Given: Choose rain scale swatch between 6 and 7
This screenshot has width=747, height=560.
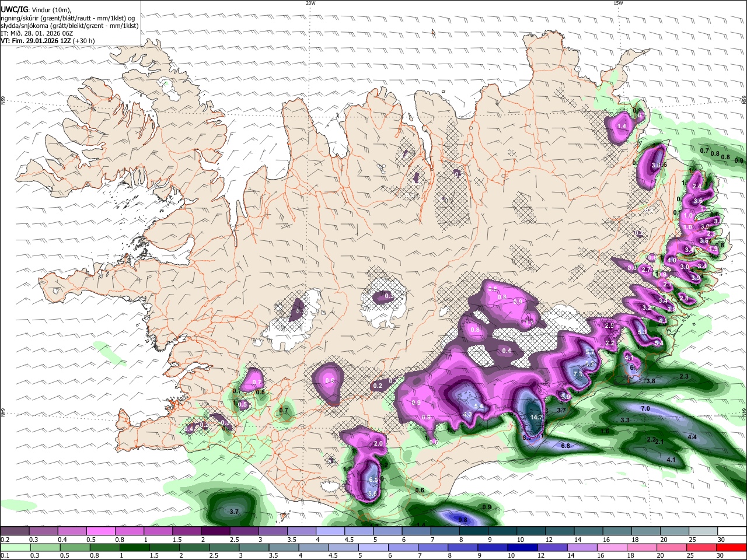Looking at the screenshot, I should [x=403, y=547].
